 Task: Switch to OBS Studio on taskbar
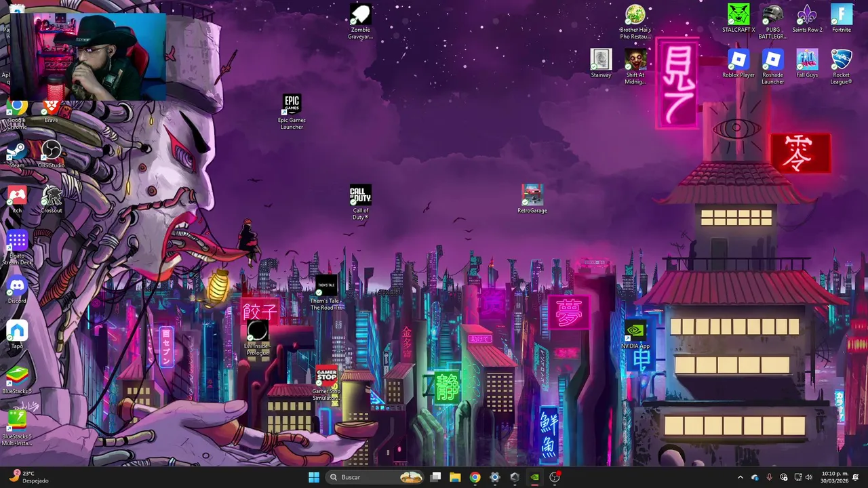pyautogui.click(x=555, y=477)
